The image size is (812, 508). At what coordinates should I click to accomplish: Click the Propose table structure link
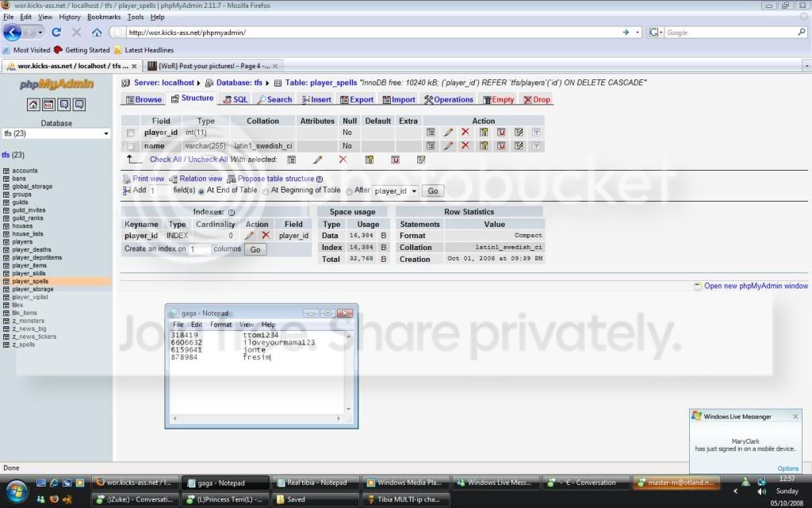(275, 179)
